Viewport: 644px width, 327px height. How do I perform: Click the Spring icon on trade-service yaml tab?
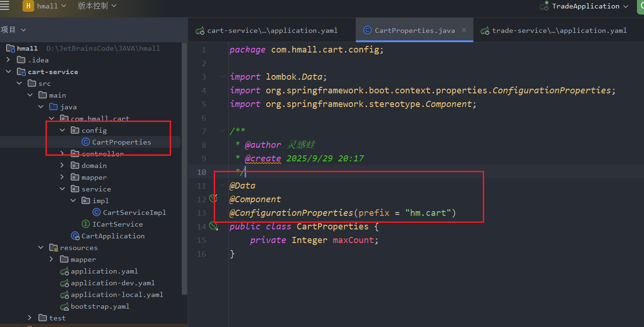click(x=485, y=30)
